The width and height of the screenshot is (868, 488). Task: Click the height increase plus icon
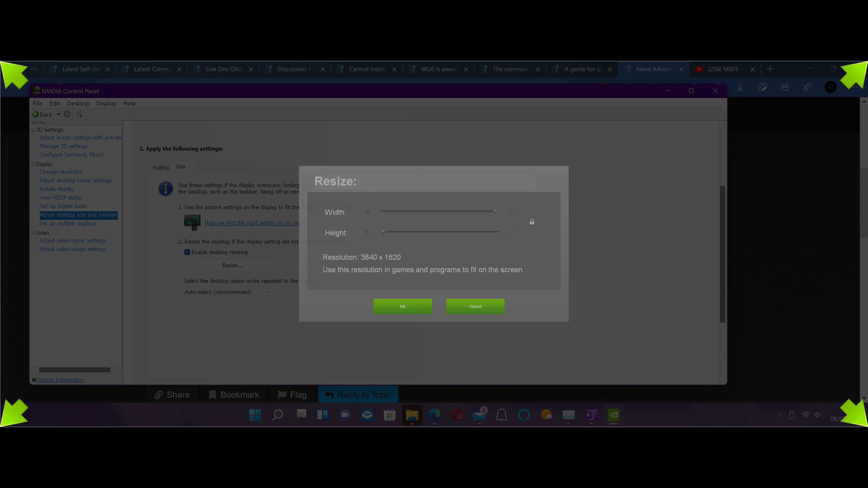pyautogui.click(x=512, y=232)
